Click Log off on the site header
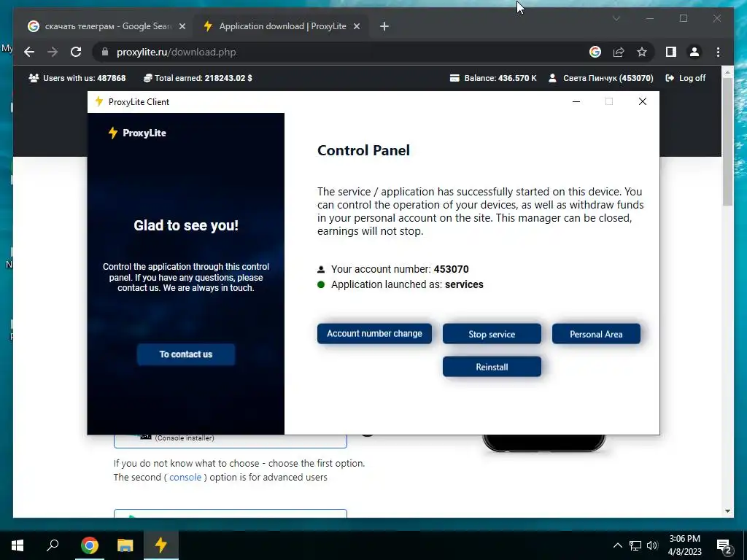The height and width of the screenshot is (560, 747). [x=686, y=78]
